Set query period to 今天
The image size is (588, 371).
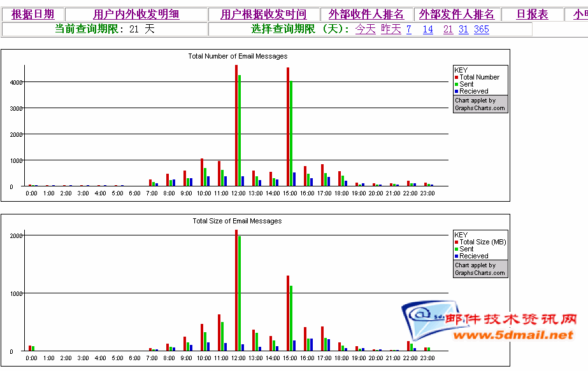(x=365, y=29)
